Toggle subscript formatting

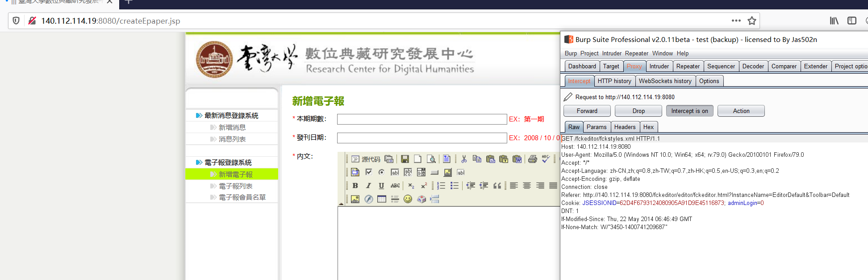(x=411, y=186)
